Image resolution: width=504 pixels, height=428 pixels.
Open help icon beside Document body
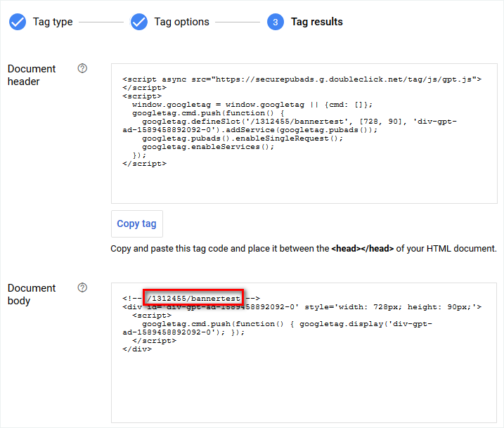pos(82,287)
